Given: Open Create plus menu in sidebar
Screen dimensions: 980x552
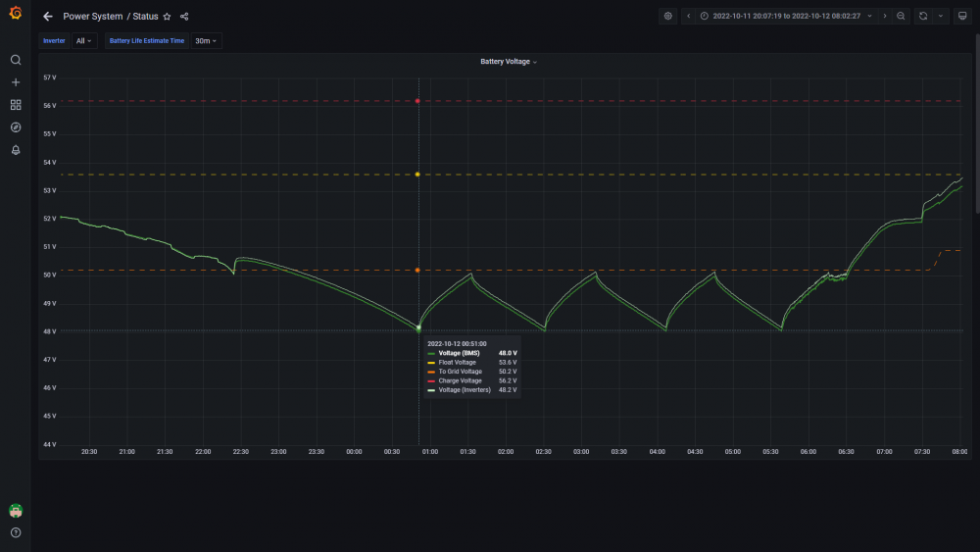Looking at the screenshot, I should [x=16, y=82].
